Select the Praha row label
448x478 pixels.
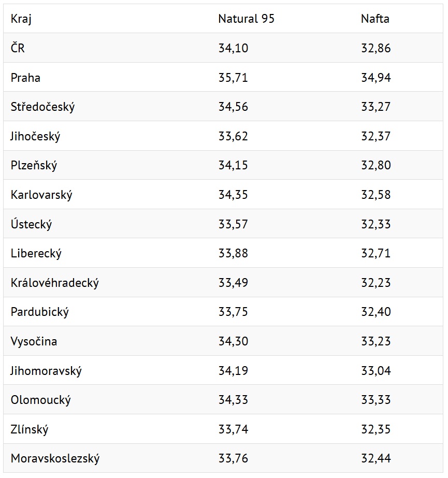click(x=25, y=78)
